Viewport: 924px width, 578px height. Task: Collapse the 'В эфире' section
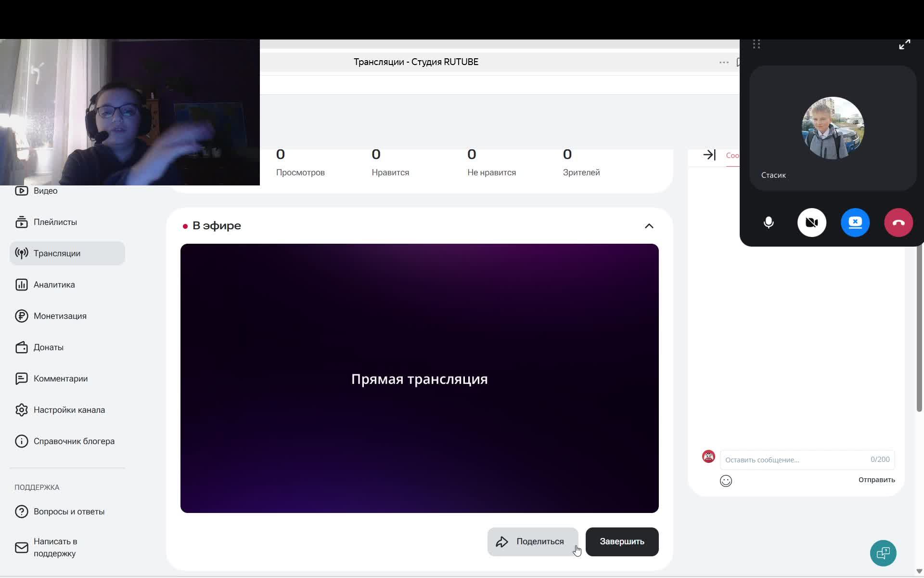649,226
